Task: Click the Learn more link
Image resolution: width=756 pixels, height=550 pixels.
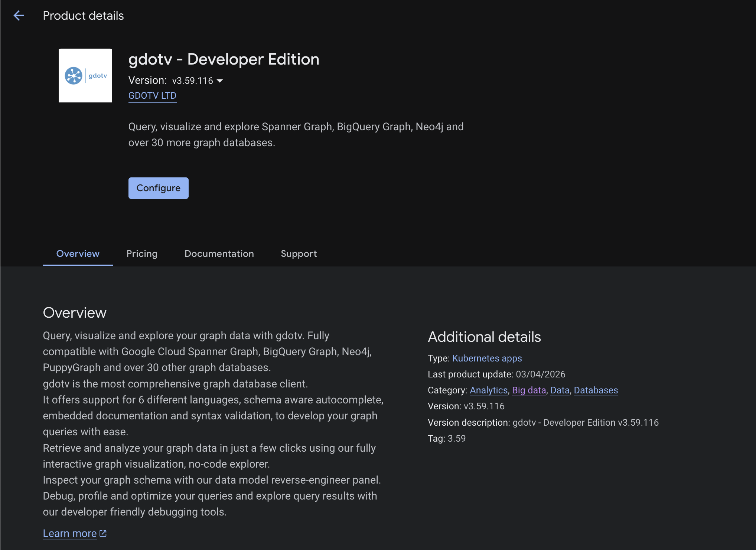Action: [69, 533]
